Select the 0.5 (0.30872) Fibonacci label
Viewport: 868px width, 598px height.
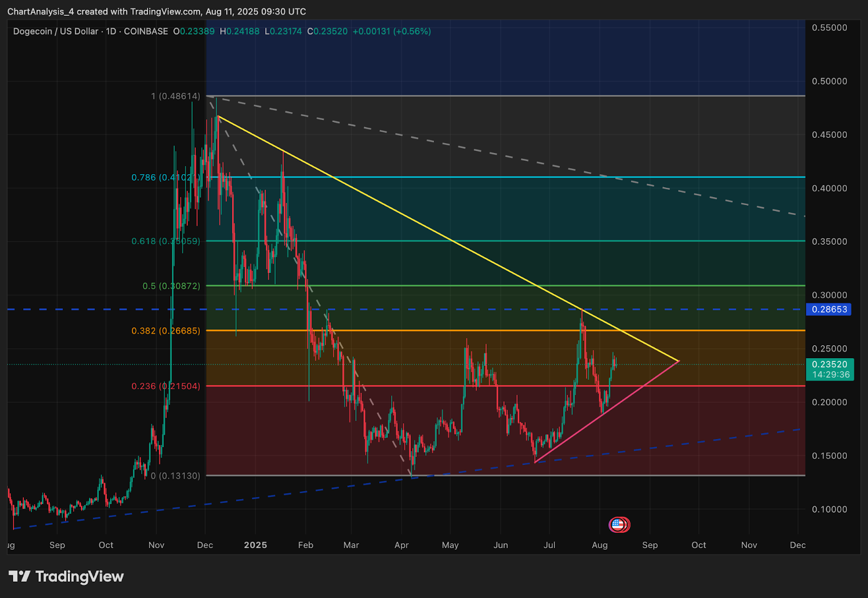click(171, 286)
